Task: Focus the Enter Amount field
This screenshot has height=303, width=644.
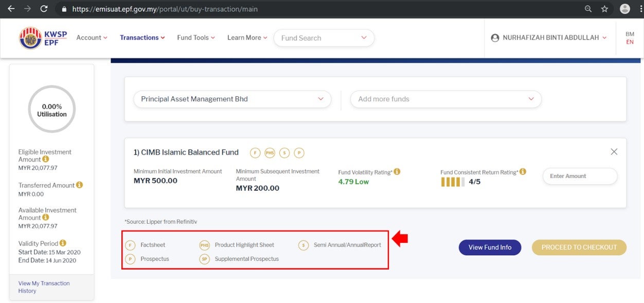Action: [580, 176]
